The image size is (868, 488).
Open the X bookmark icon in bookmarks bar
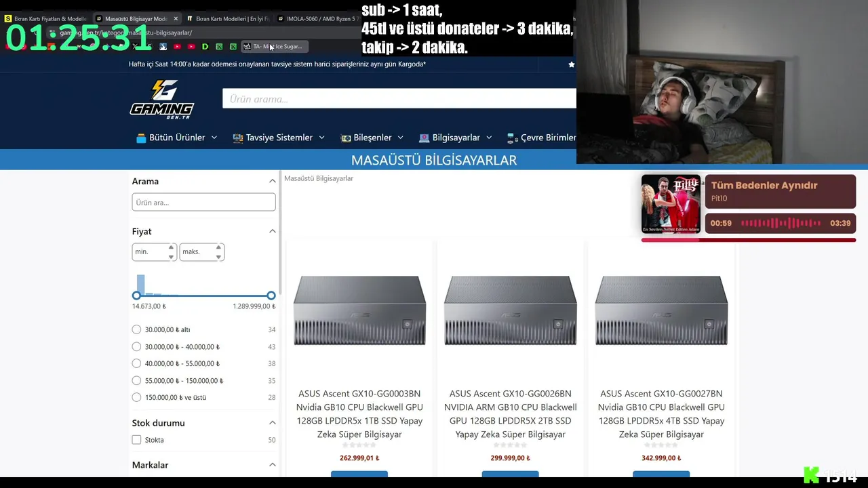[x=135, y=47]
